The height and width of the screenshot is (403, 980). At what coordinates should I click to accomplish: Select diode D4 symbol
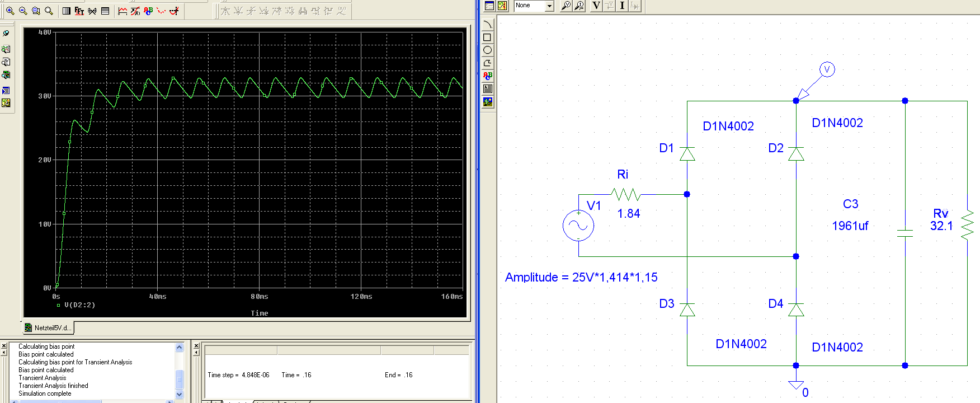pos(796,310)
